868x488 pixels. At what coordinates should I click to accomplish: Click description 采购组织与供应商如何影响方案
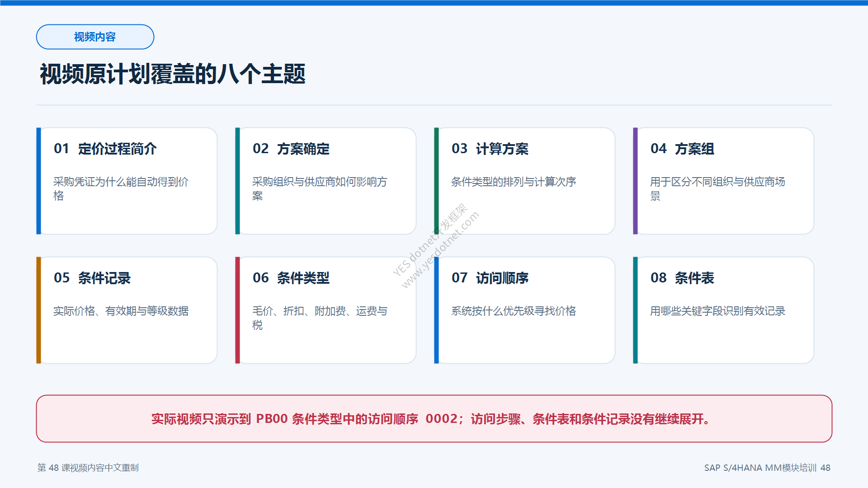(320, 188)
